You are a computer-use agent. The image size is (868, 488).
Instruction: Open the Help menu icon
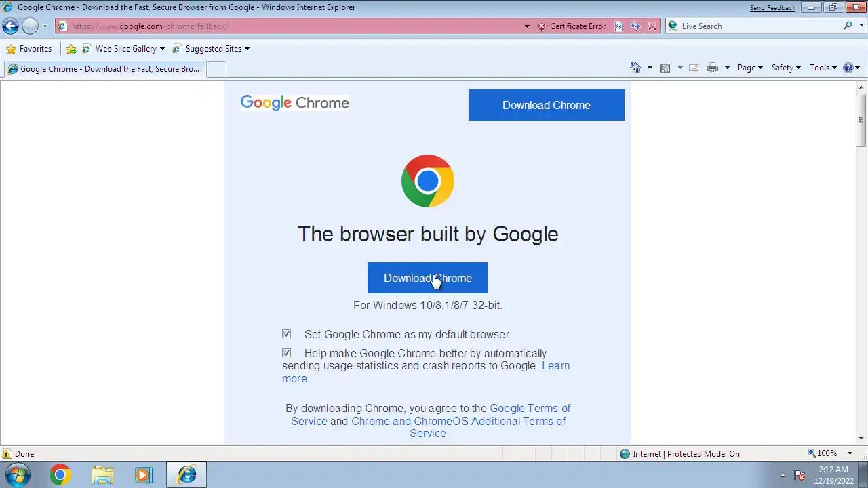click(x=851, y=68)
